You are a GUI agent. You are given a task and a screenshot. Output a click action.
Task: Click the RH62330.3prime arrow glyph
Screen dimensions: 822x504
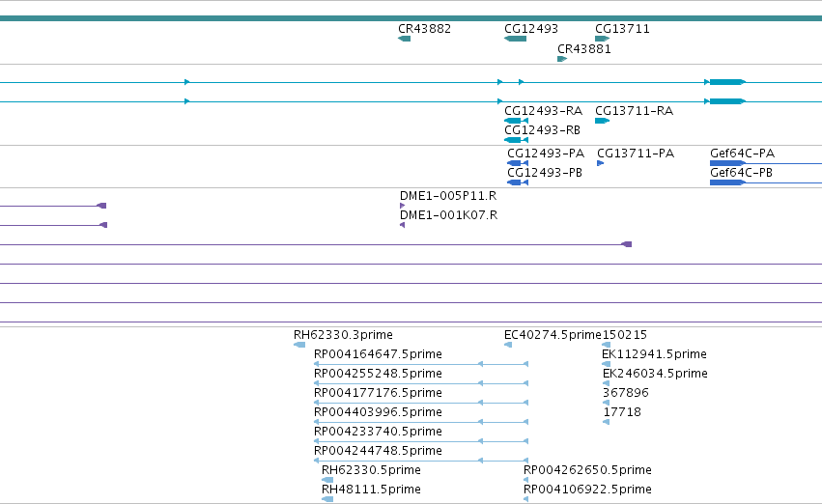[x=299, y=345]
